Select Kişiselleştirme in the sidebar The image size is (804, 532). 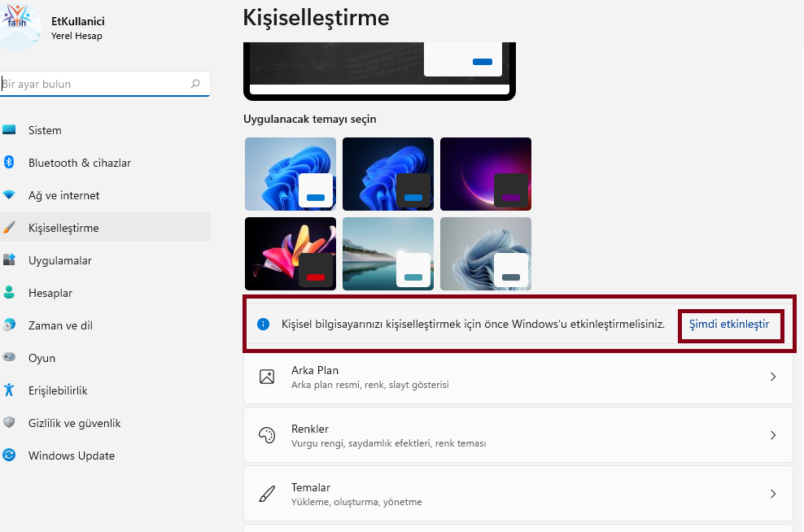[x=105, y=228]
